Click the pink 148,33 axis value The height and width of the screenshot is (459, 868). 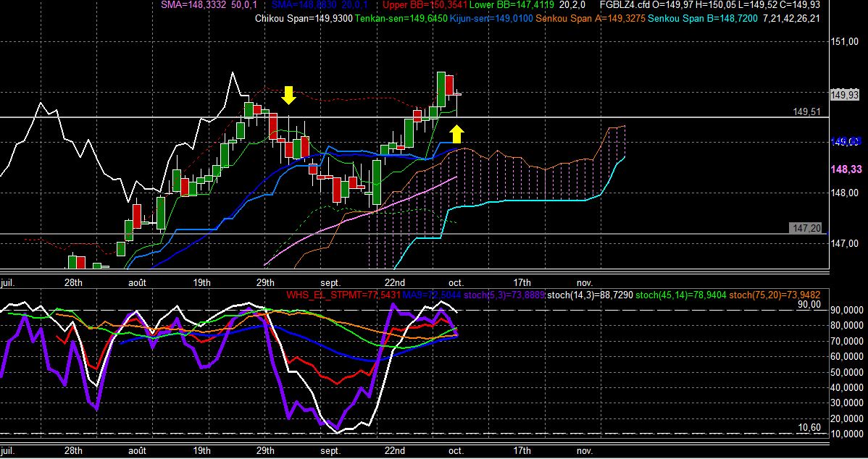[x=847, y=170]
